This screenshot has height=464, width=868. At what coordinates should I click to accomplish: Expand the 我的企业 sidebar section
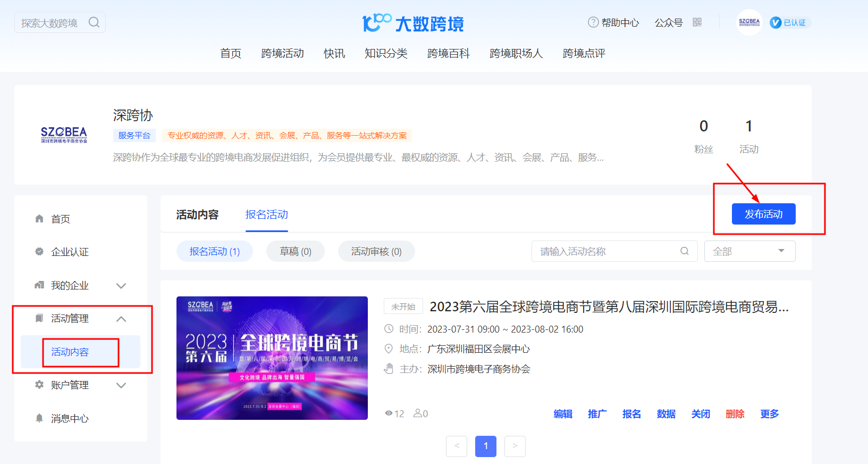click(x=121, y=286)
